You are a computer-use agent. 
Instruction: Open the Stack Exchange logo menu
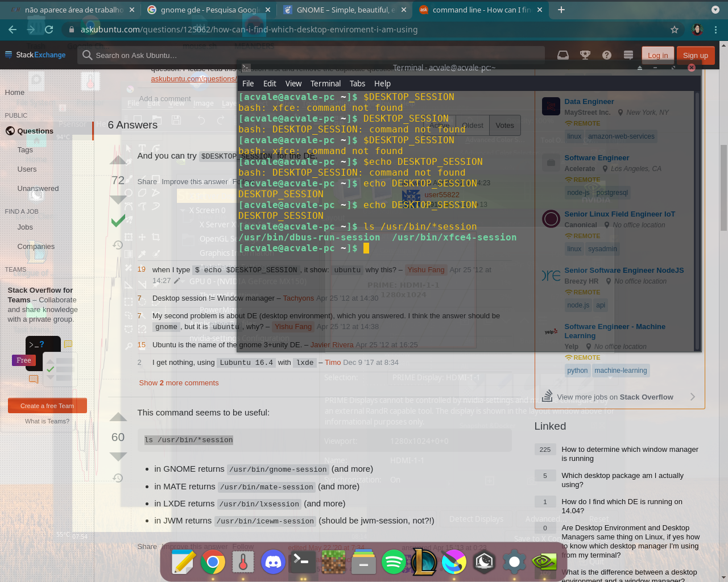[x=35, y=55]
